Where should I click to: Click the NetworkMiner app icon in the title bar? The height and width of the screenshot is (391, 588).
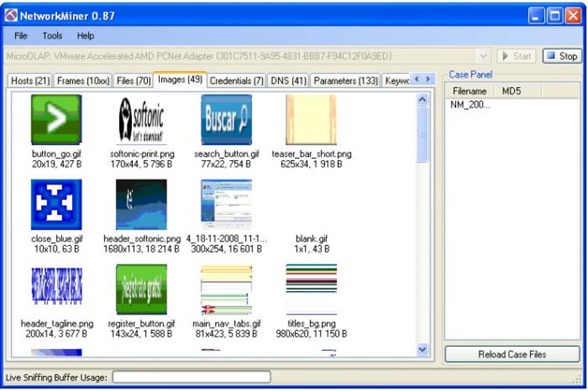(11, 16)
